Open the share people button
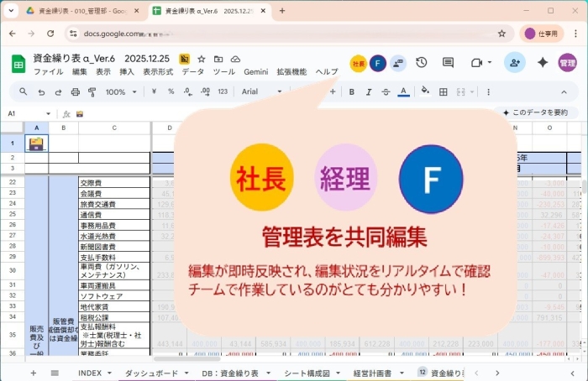 514,63
